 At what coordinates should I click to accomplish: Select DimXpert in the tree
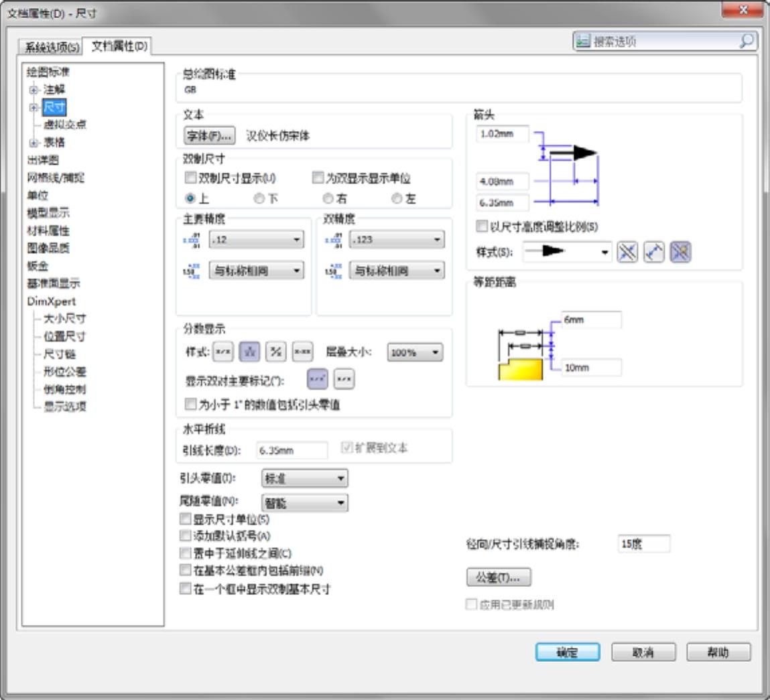point(52,301)
